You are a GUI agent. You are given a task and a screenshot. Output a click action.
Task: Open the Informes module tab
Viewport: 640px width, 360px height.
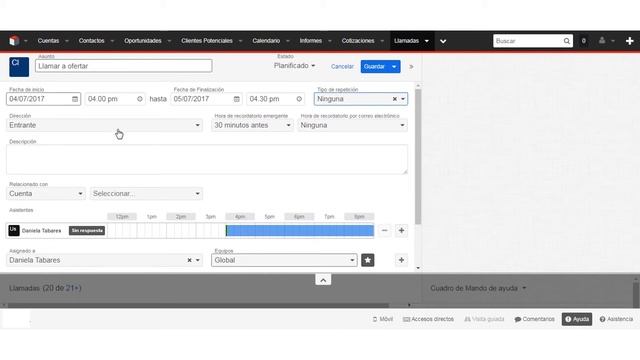click(x=311, y=41)
